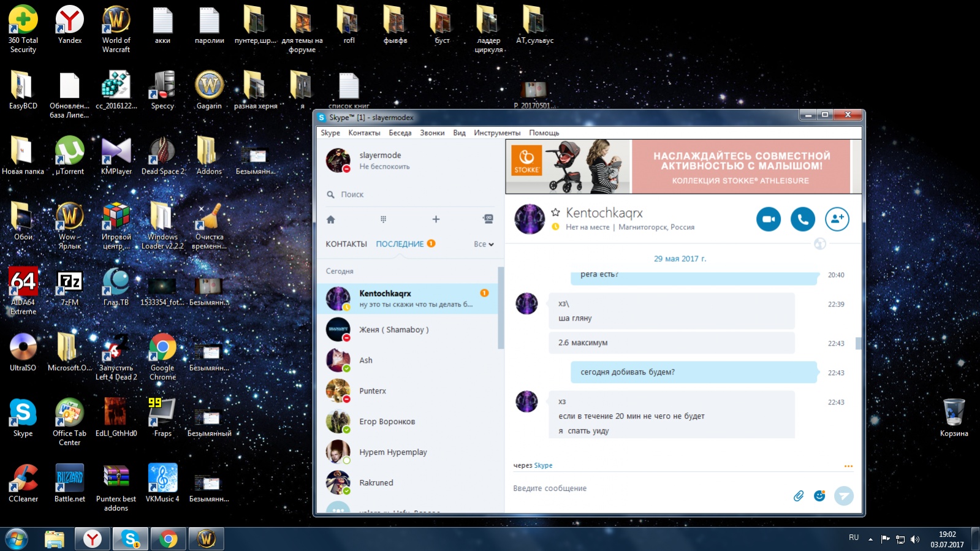
Task: Click the add people to conversation icon
Action: pos(837,219)
